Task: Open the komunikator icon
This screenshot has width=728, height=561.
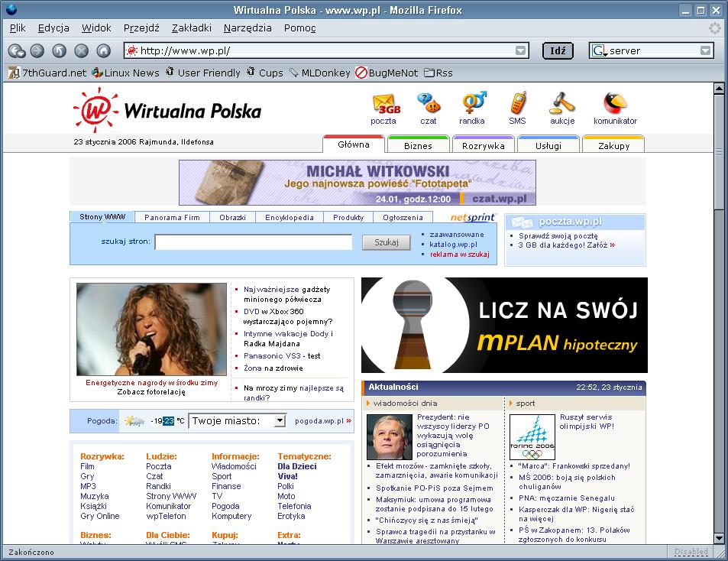Action: (x=615, y=103)
